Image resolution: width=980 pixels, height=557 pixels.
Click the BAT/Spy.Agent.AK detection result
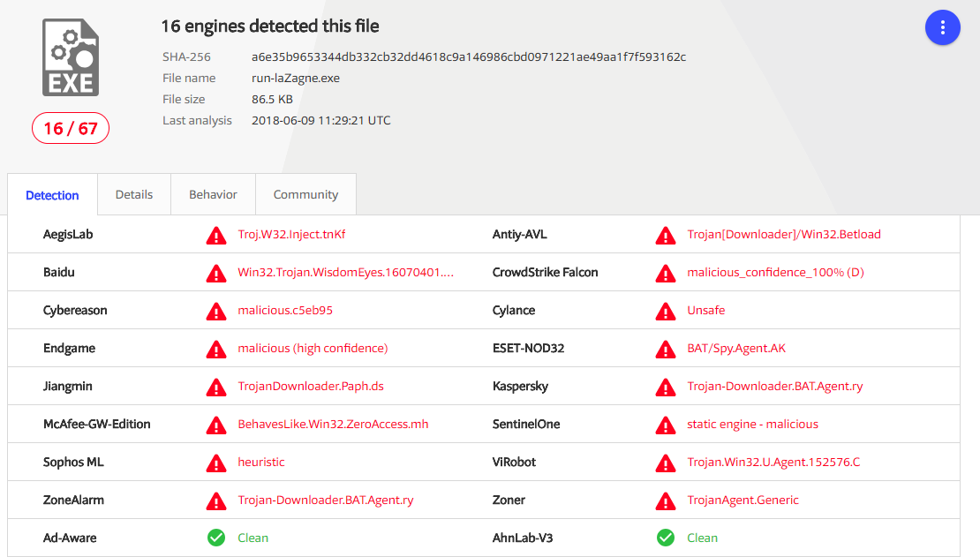click(736, 348)
